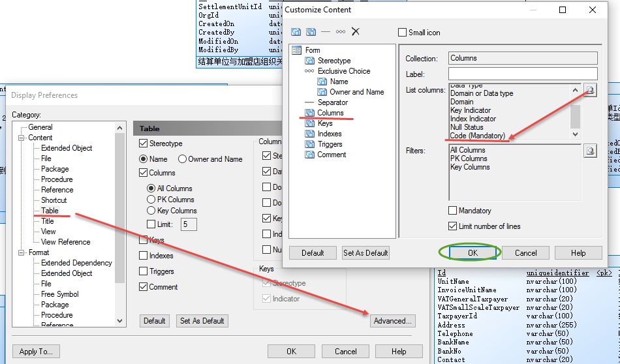Select the Owner and Name radio button
This screenshot has width=620, height=364.
[182, 159]
